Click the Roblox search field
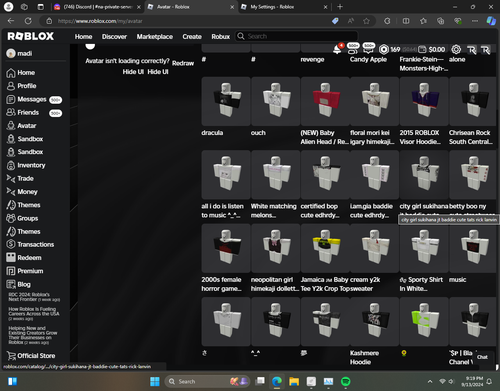500x391 pixels. click(x=297, y=36)
